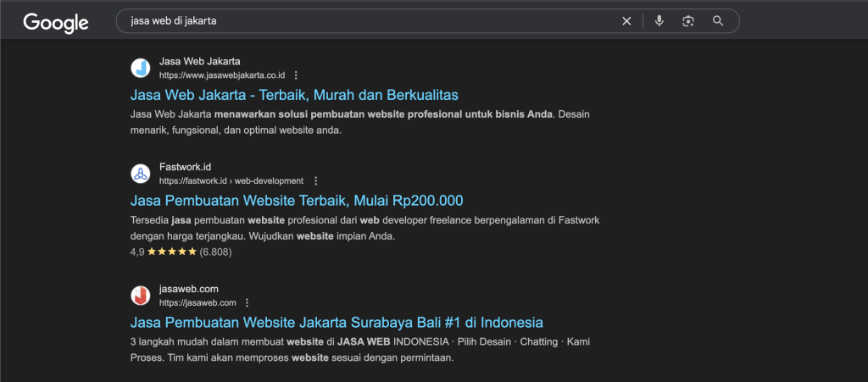
Task: Open 'Jasa Pembuatan Website Terbaik, Mulai Rp200.000'
Action: coord(297,200)
